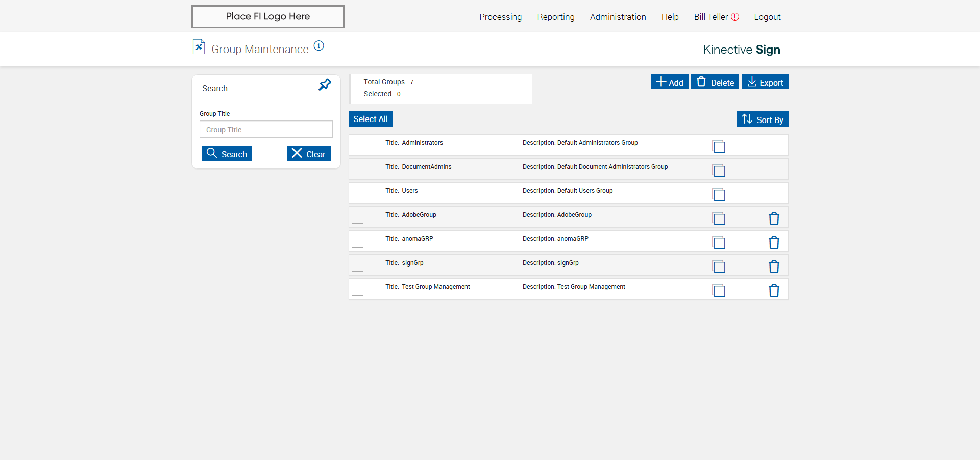Click the Add group button
The height and width of the screenshot is (460, 980).
(x=669, y=82)
